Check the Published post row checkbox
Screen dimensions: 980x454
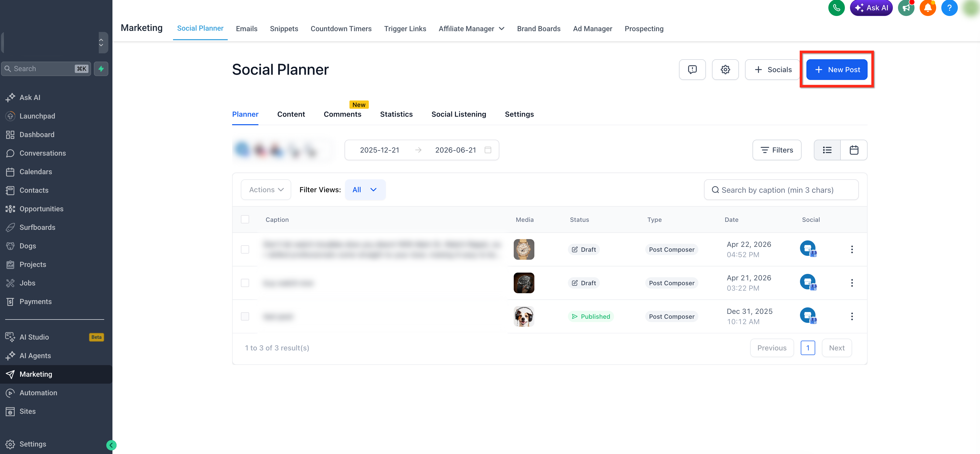245,316
